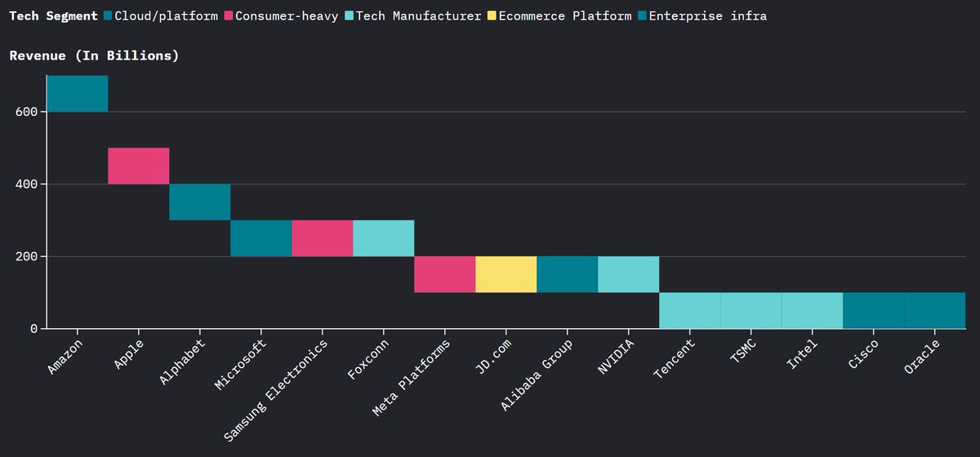Click the Oracle revenue bar
This screenshot has height=457, width=980.
pyautogui.click(x=935, y=310)
